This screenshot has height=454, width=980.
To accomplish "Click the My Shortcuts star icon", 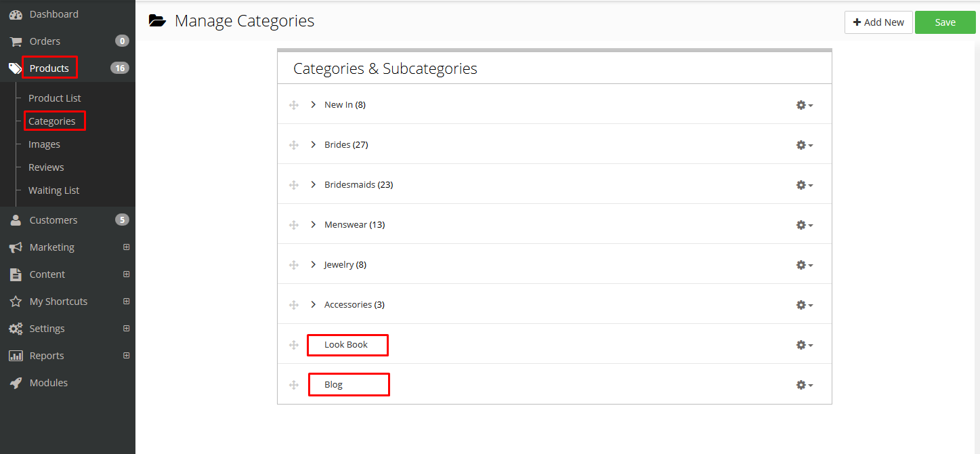I will (16, 302).
